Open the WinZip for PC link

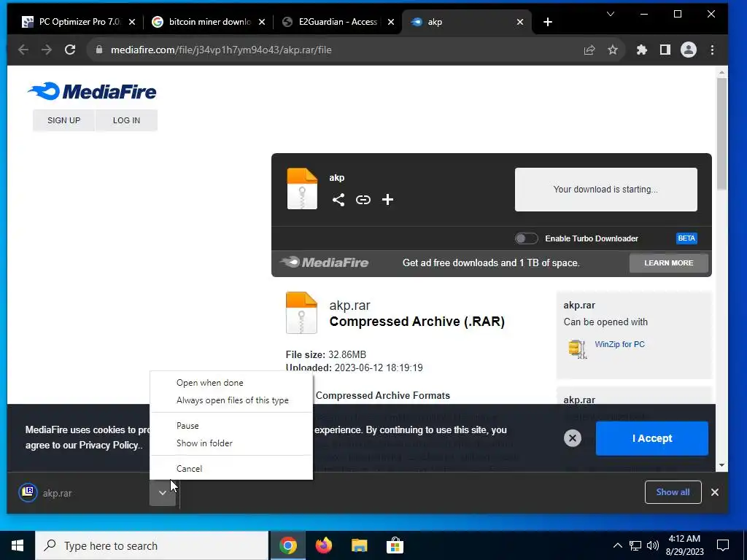619,344
